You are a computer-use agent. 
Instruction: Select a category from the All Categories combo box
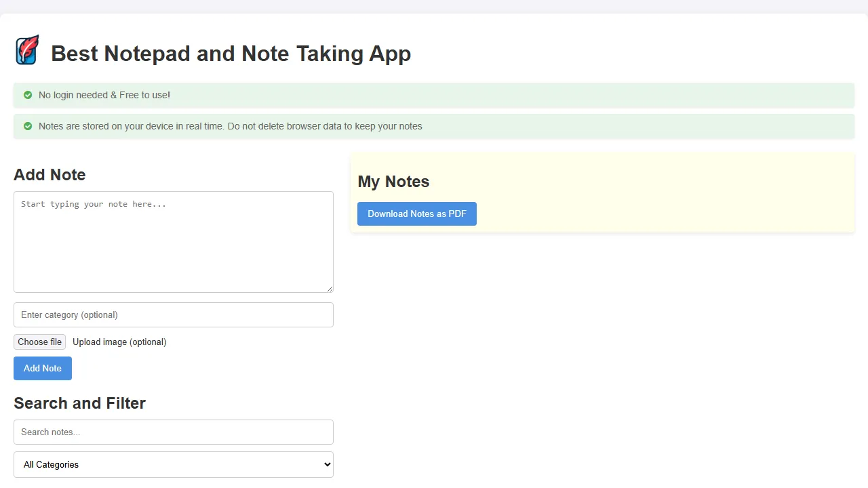(173, 464)
